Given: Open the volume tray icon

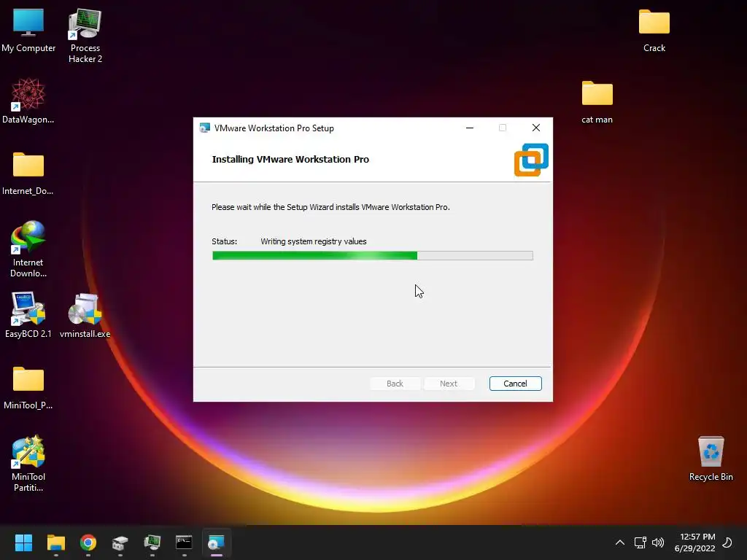Looking at the screenshot, I should [x=658, y=542].
